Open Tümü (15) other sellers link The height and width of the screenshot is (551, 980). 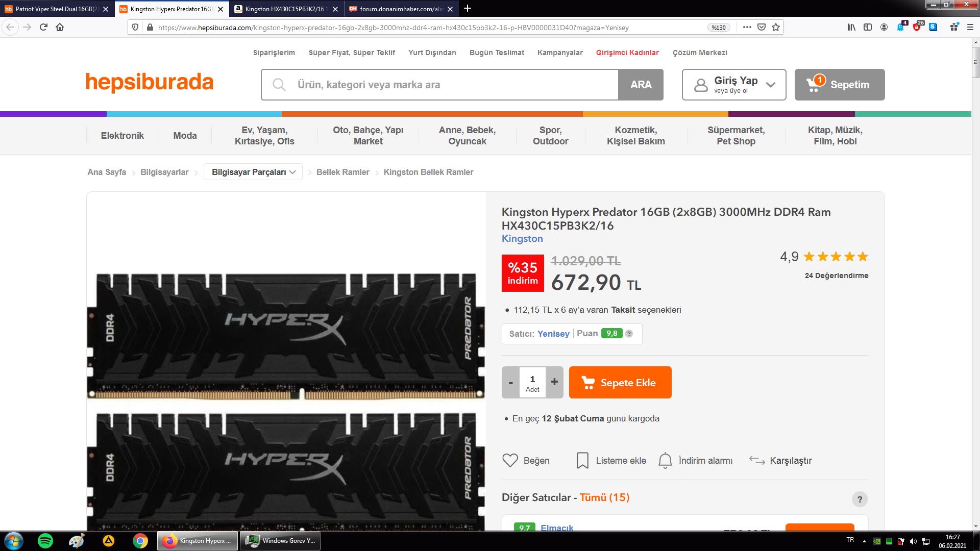point(604,497)
